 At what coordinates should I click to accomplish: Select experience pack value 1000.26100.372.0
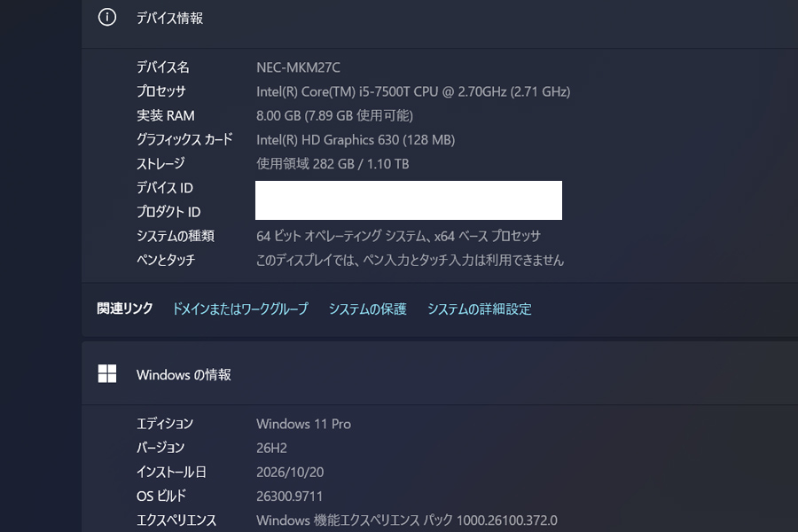[x=407, y=520]
